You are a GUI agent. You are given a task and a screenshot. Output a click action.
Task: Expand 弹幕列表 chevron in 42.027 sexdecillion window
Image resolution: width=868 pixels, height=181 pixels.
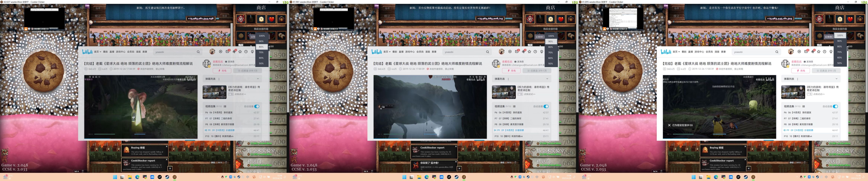(258, 79)
